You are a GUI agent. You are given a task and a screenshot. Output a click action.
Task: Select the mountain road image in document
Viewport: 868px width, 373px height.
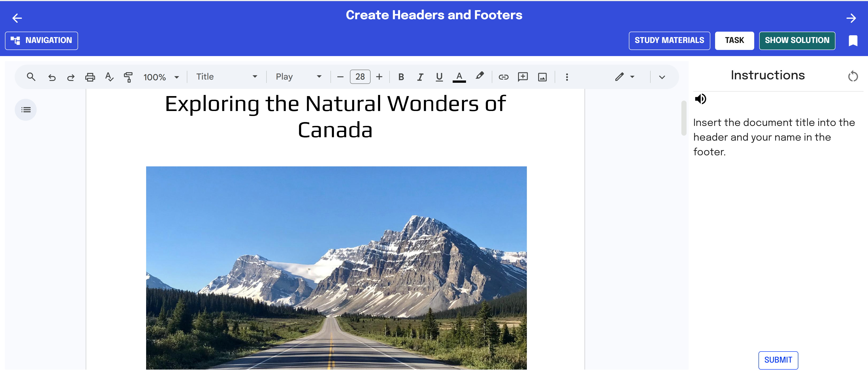[x=336, y=268]
